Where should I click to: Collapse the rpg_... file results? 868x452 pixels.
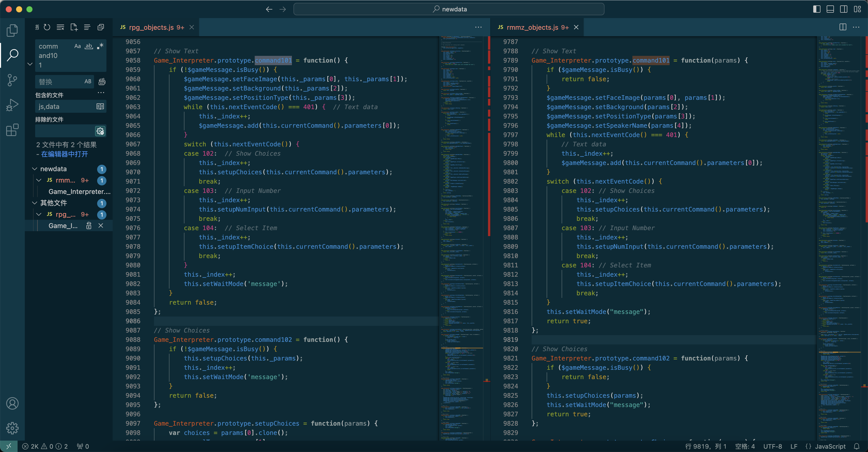tap(39, 214)
